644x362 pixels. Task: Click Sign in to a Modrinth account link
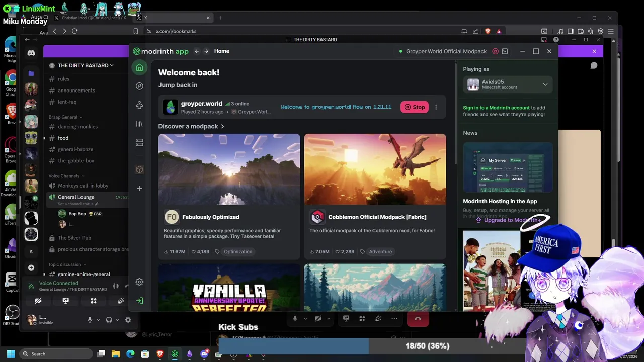click(496, 108)
